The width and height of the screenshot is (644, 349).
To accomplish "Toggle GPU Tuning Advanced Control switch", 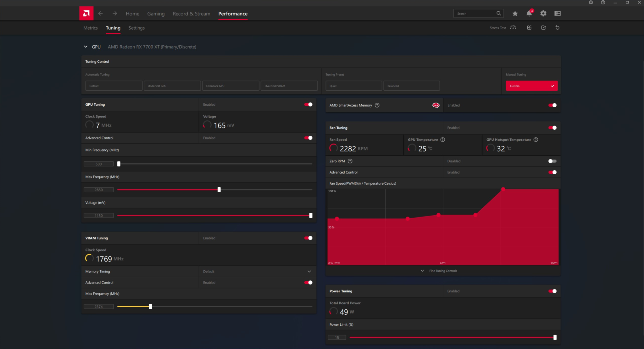I will coord(308,138).
